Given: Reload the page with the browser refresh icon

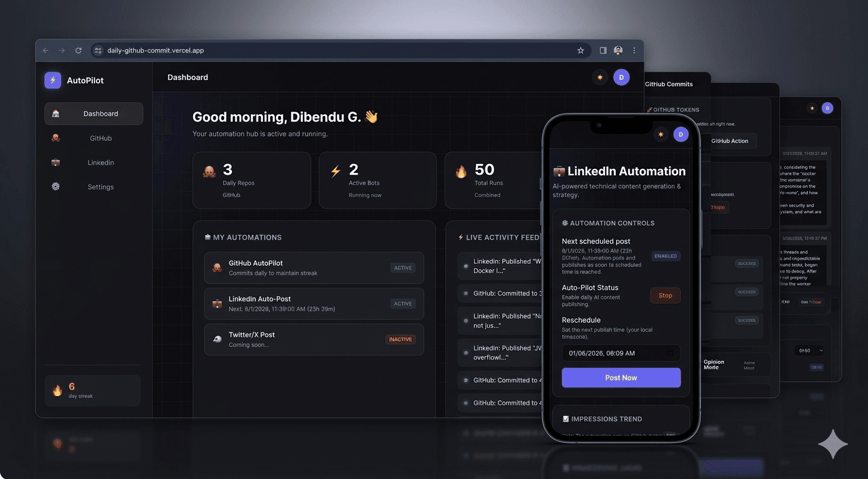Looking at the screenshot, I should (79, 51).
